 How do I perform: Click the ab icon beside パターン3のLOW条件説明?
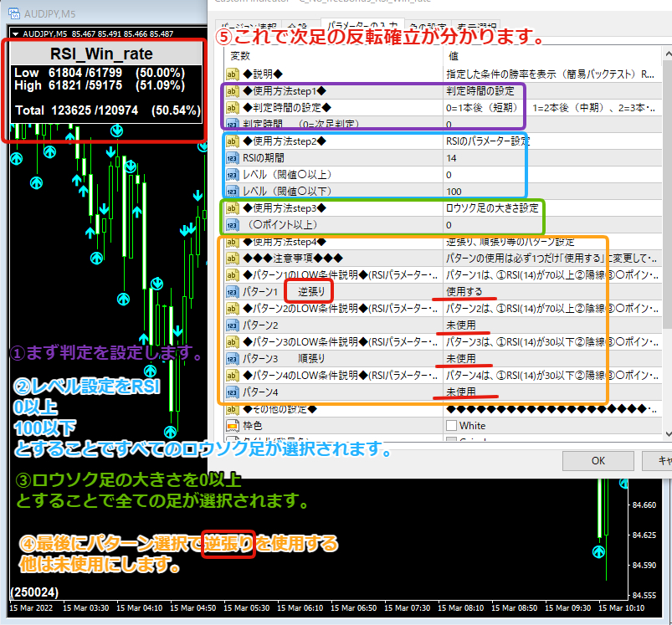pos(232,342)
